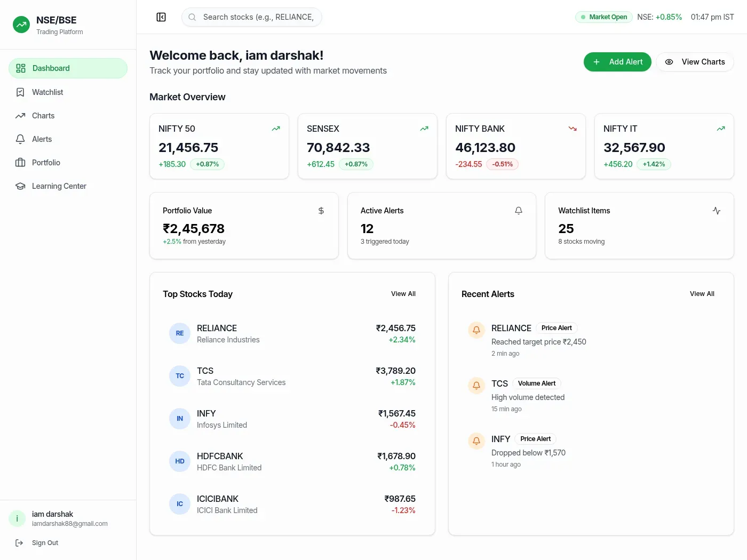Click the ICICIBANK stock name
This screenshot has height=560, width=747.
click(218, 499)
